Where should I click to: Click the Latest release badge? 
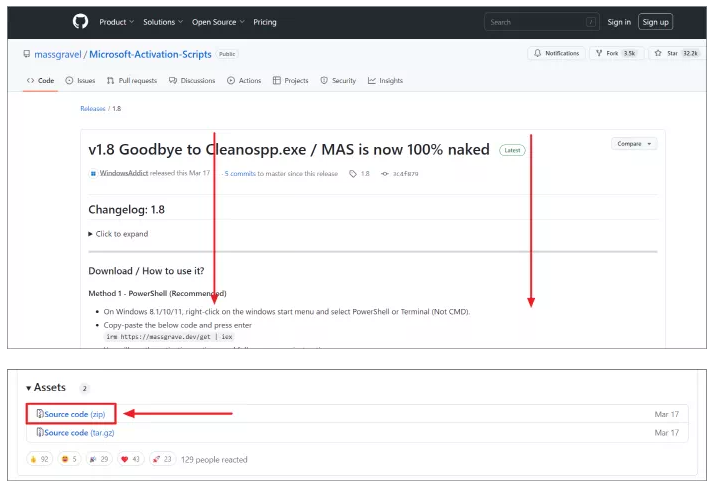click(x=512, y=150)
